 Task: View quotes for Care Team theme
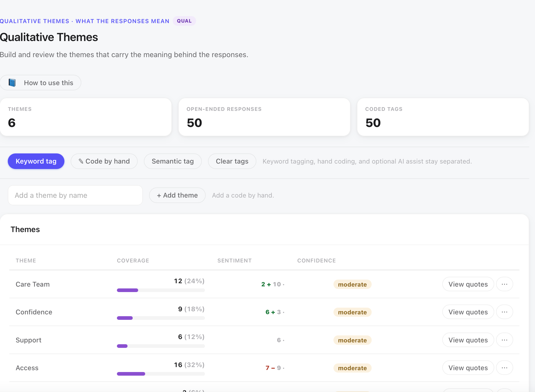468,284
